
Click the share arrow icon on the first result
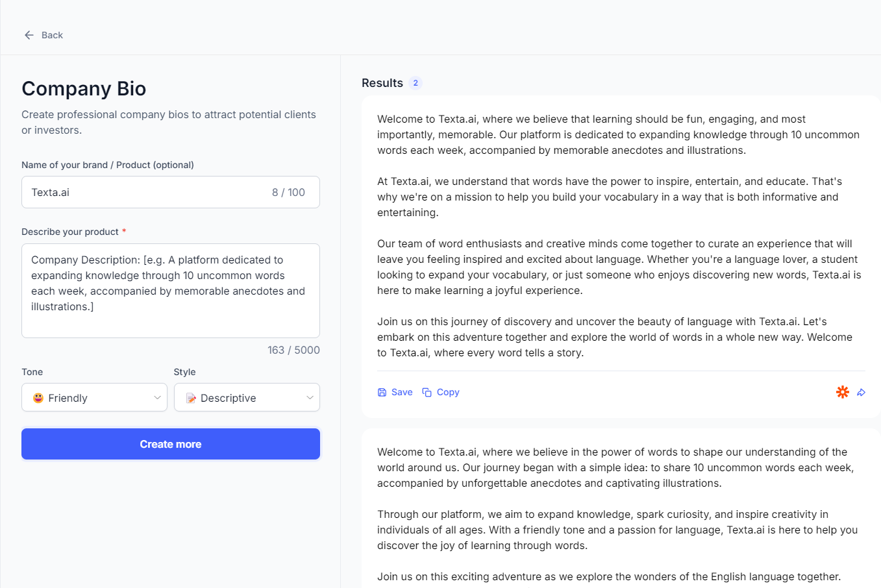862,392
